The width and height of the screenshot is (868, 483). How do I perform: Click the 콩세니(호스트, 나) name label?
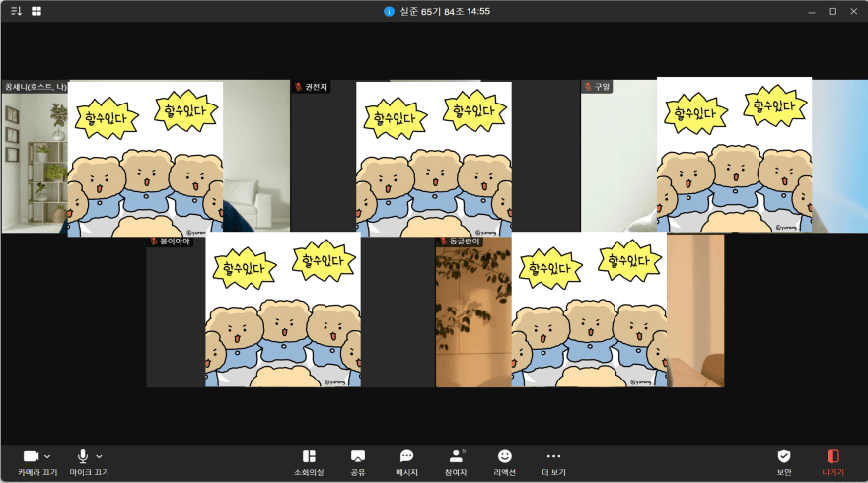coord(36,87)
